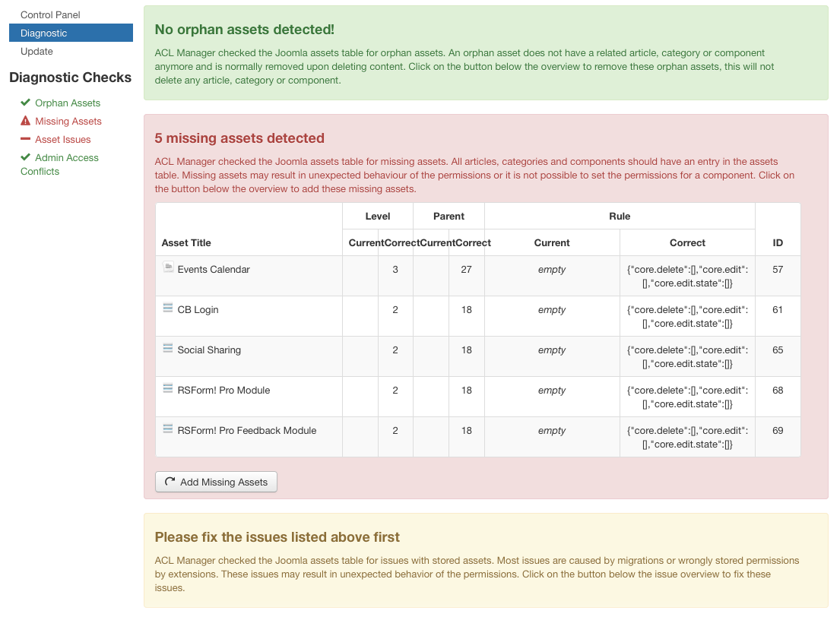
Task: Click the module icon beside RSForm! Pro Feedback Module
Action: 168,429
